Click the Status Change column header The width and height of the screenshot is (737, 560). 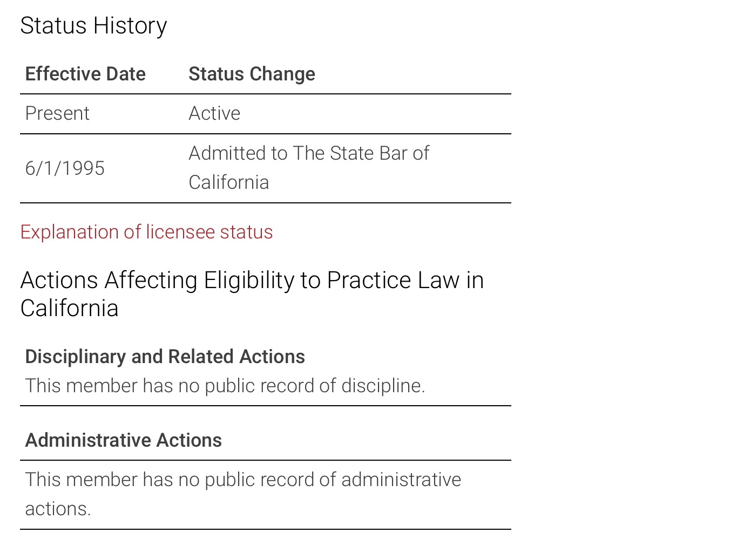pos(252,74)
